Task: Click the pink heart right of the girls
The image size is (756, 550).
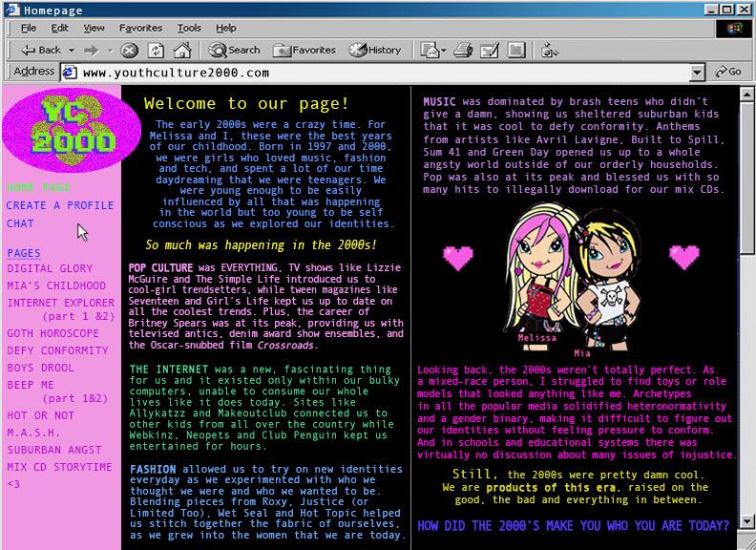Action: click(x=683, y=257)
